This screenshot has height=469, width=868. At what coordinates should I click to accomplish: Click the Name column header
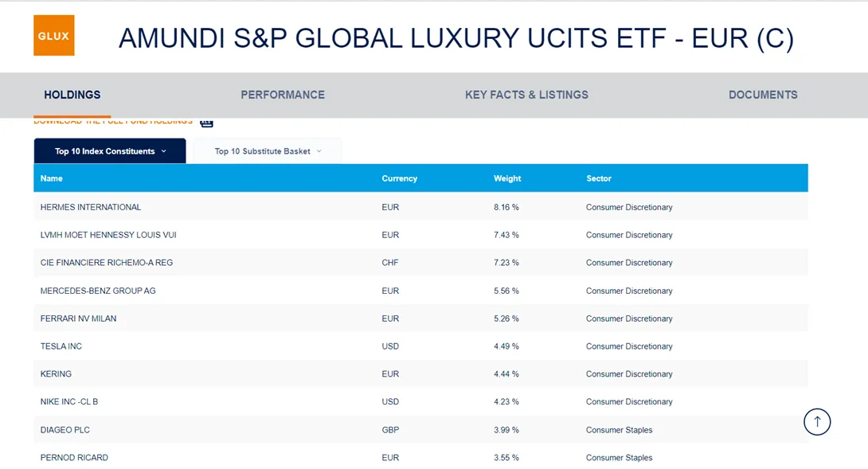(52, 178)
